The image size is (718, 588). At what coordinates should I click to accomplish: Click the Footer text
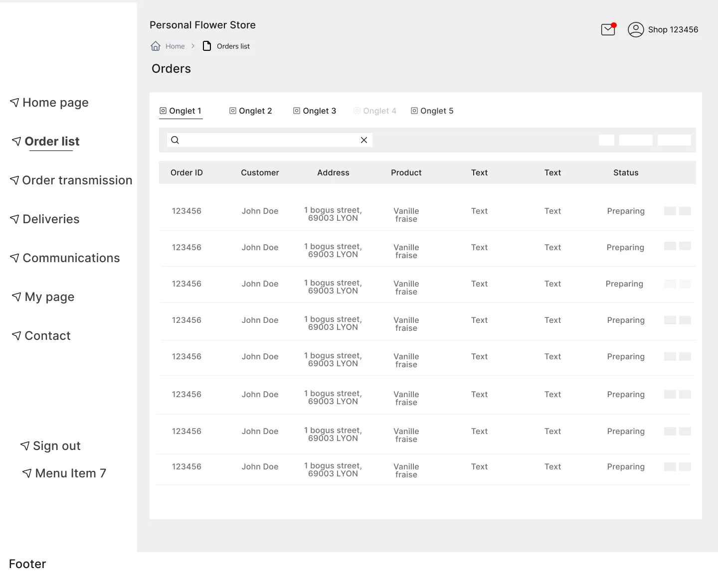click(27, 564)
